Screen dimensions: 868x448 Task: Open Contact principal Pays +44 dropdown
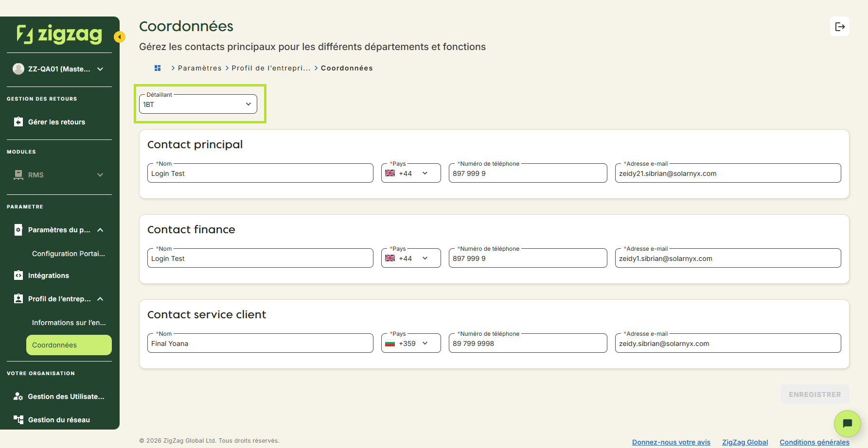(411, 173)
